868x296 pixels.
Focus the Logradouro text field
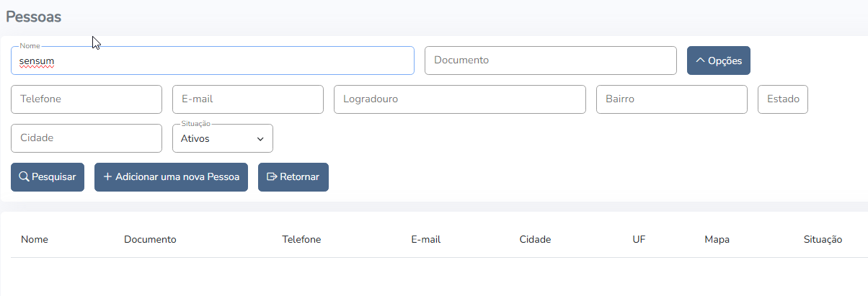pos(459,99)
